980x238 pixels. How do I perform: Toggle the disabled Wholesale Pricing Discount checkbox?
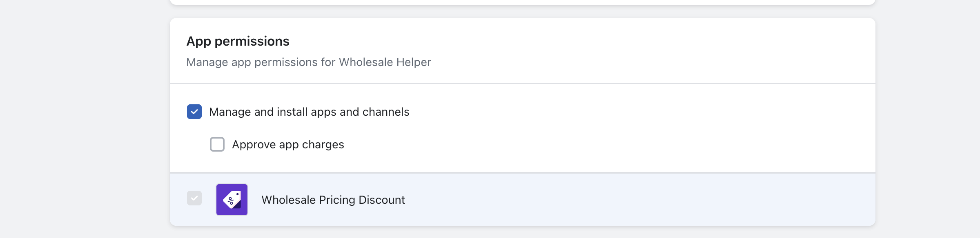194,198
